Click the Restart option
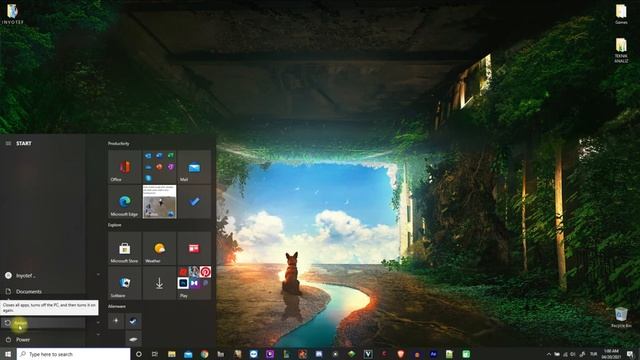The height and width of the screenshot is (360, 640). coord(42,323)
